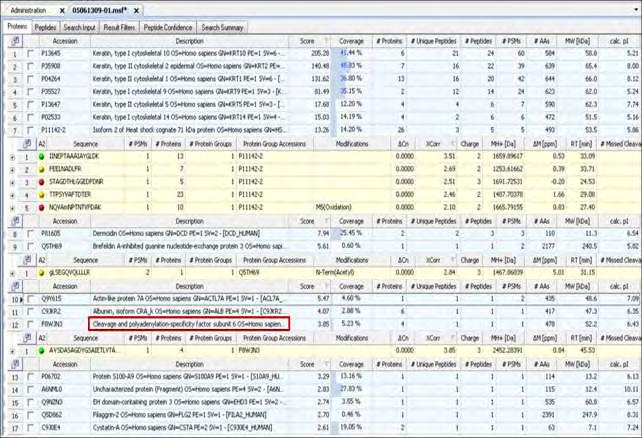Click coverage bar showing 25.45 %
This screenshot has height=438, width=642.
pyautogui.click(x=351, y=233)
